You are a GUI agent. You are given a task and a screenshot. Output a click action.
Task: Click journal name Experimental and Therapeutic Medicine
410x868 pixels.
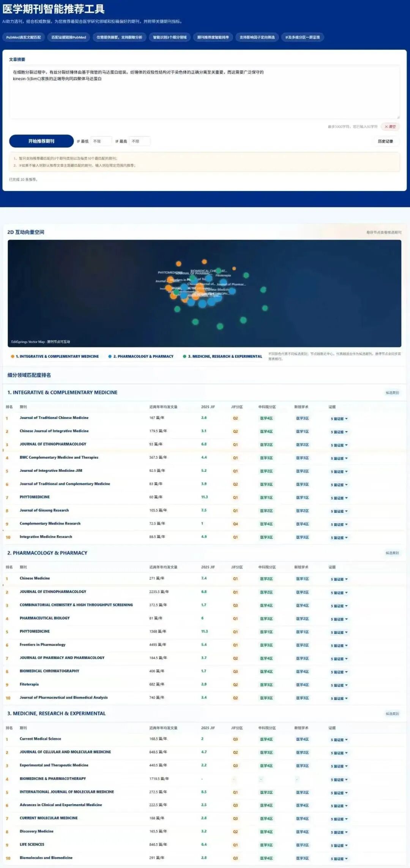click(x=54, y=765)
